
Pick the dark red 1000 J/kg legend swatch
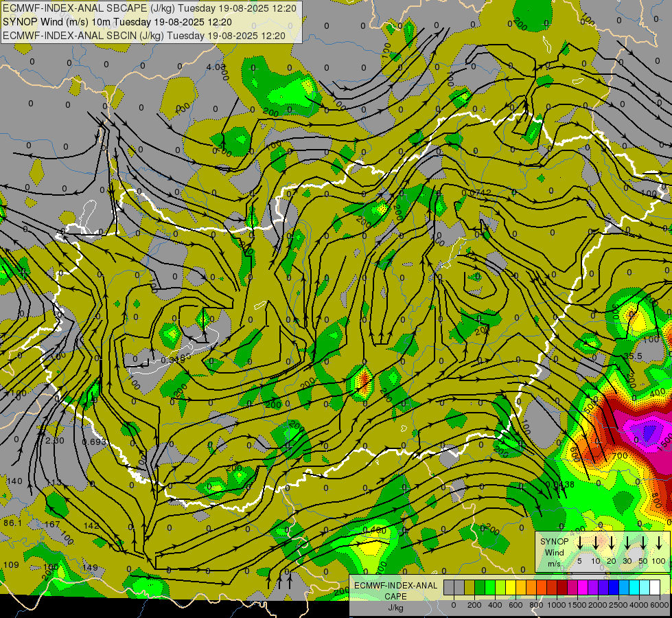[x=562, y=588]
